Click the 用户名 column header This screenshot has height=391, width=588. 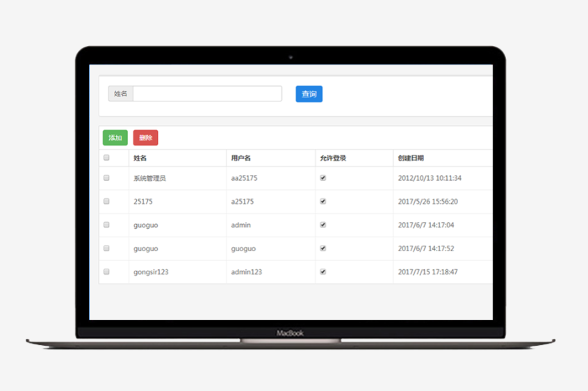click(240, 158)
